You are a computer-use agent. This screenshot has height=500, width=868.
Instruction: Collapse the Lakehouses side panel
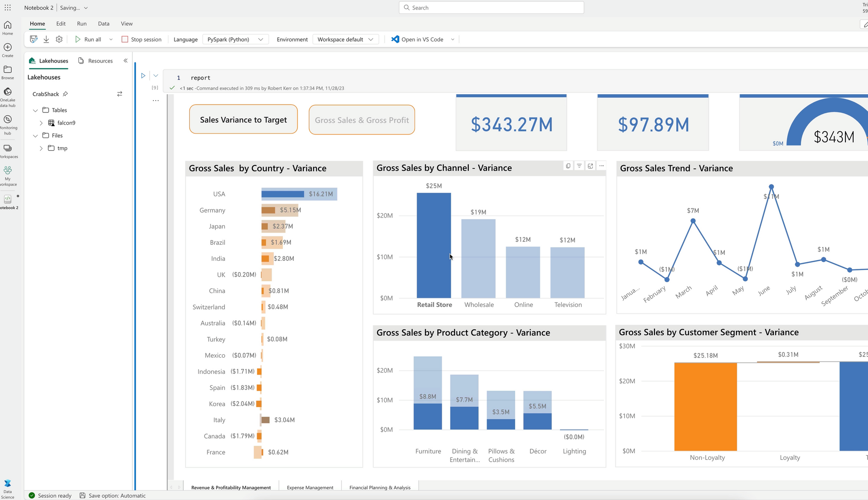pos(125,61)
